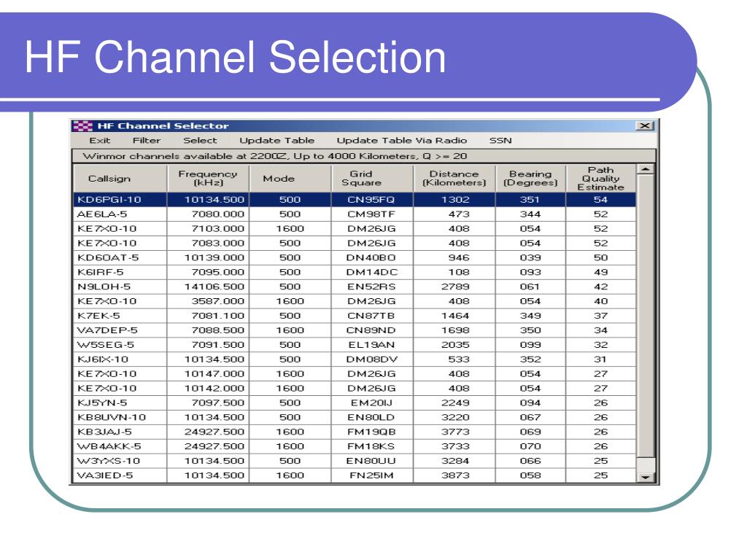This screenshot has width=747, height=560.
Task: Click bearing 093 cell
Action: [x=531, y=273]
